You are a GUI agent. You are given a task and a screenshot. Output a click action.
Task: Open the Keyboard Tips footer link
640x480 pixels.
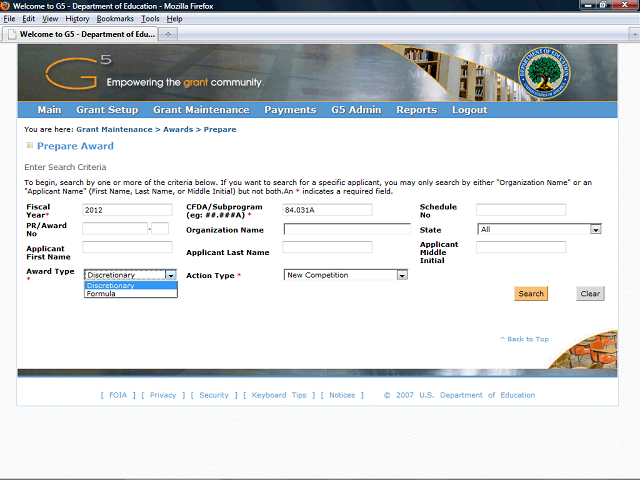279,395
